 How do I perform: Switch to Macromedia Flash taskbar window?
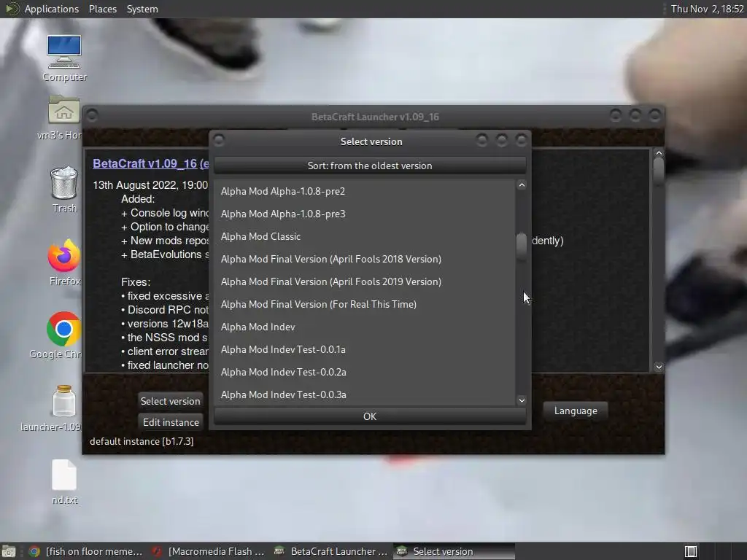[209, 551]
